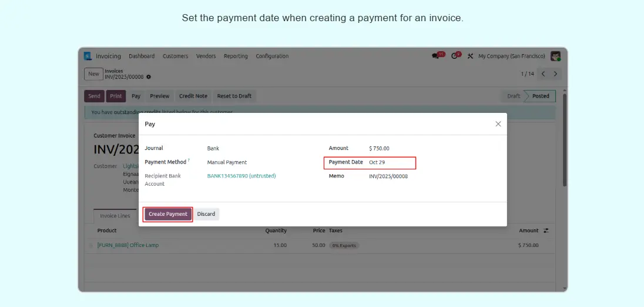This screenshot has width=644, height=307.
Task: Click the debug tools wrench icon
Action: click(470, 56)
